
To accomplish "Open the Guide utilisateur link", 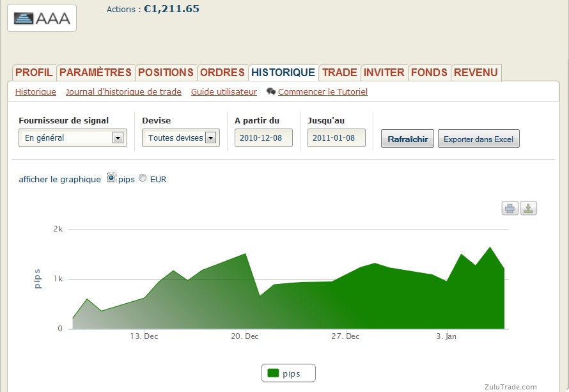I will point(224,92).
